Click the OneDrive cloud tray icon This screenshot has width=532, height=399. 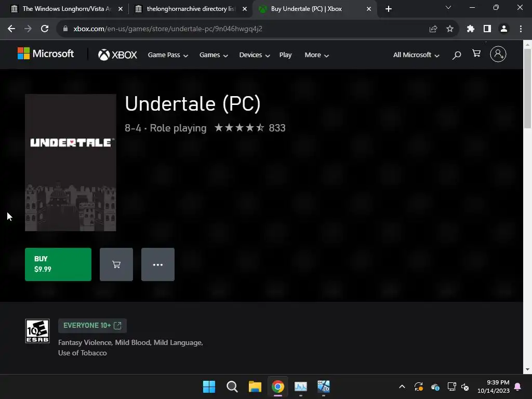click(x=435, y=387)
